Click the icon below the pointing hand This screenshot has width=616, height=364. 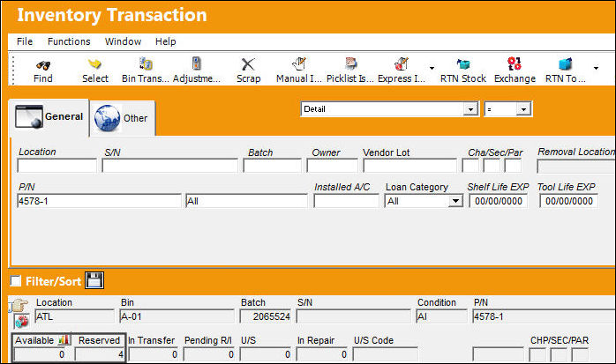click(21, 321)
